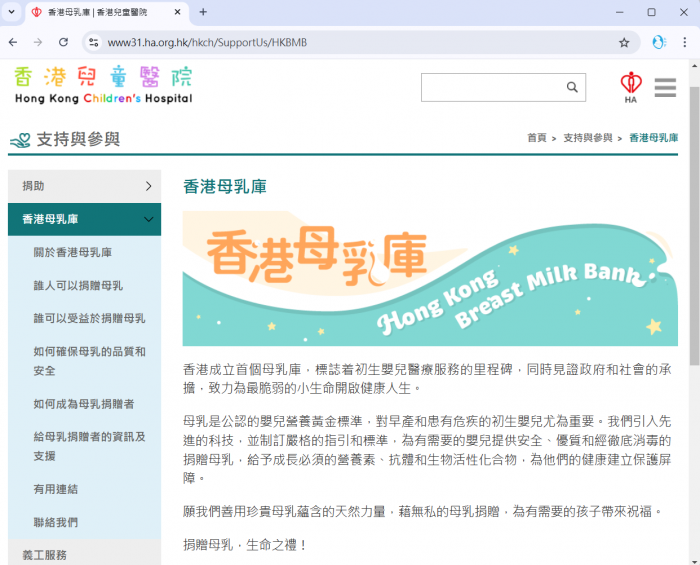The width and height of the screenshot is (700, 565).
Task: Open 關於香港母乳庫 submenu link
Action: coord(73,252)
